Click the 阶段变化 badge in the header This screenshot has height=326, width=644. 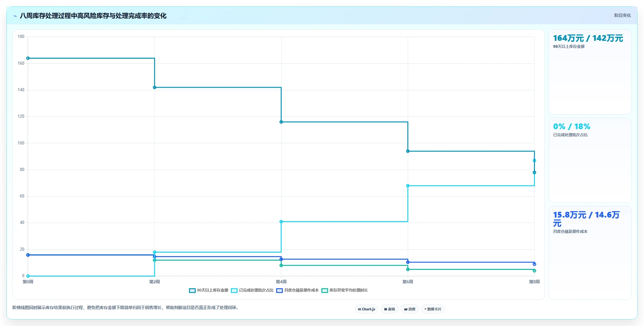pyautogui.click(x=622, y=15)
